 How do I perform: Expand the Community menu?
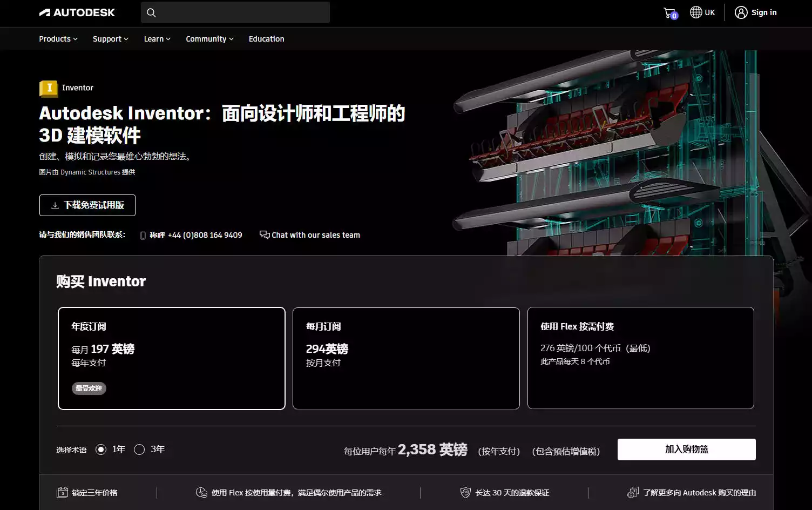[209, 39]
